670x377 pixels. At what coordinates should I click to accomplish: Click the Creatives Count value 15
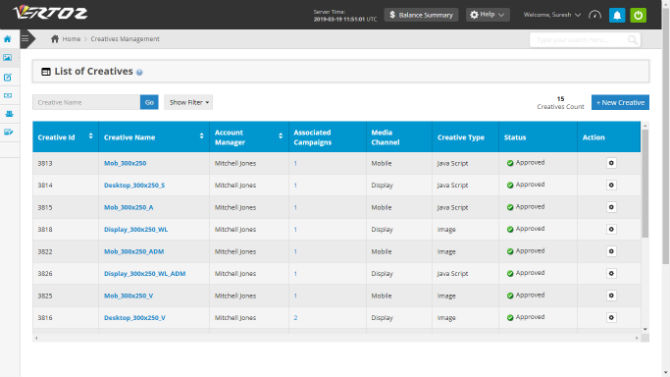pos(560,99)
